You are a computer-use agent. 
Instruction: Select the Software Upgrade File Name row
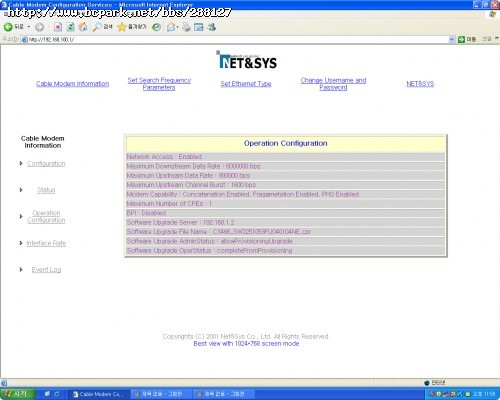click(285, 232)
